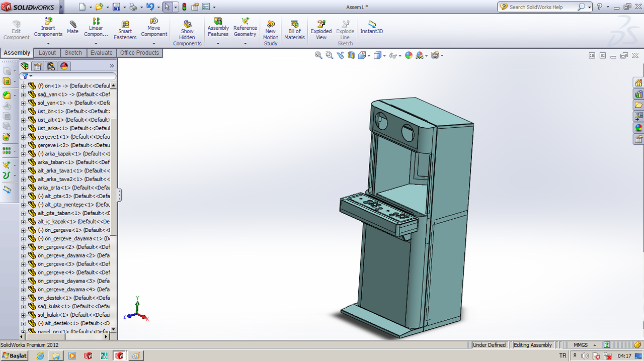This screenshot has height=362, width=644.
Task: Open Reference Geometry tool
Action: [x=245, y=28]
